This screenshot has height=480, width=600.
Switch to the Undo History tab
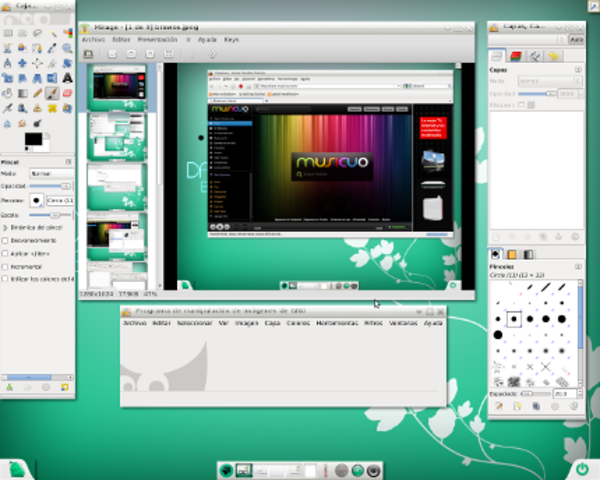pos(553,56)
